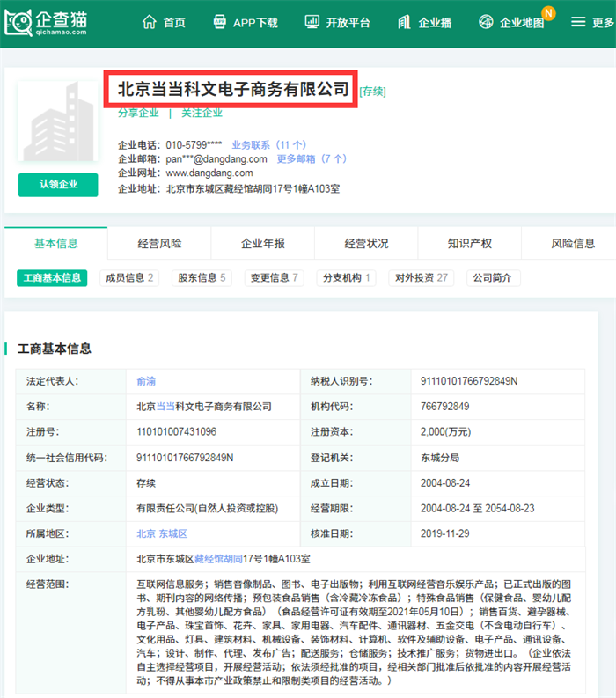Open the 分支机构 1 sub-tab
The width and height of the screenshot is (616, 698).
click(346, 278)
